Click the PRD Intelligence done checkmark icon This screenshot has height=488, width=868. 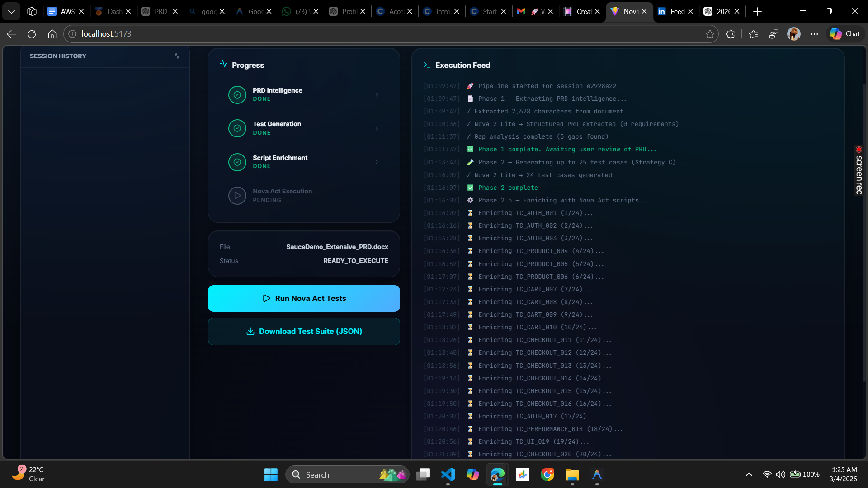point(237,95)
